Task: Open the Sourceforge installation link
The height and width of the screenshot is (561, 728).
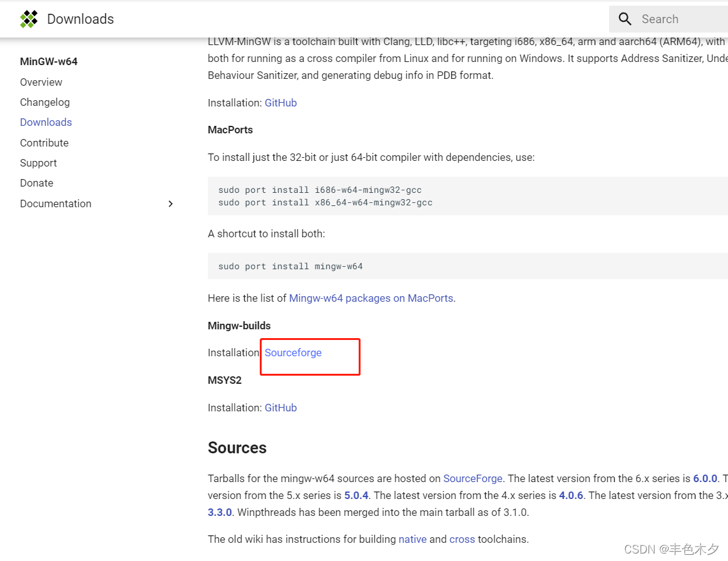Action: (293, 353)
